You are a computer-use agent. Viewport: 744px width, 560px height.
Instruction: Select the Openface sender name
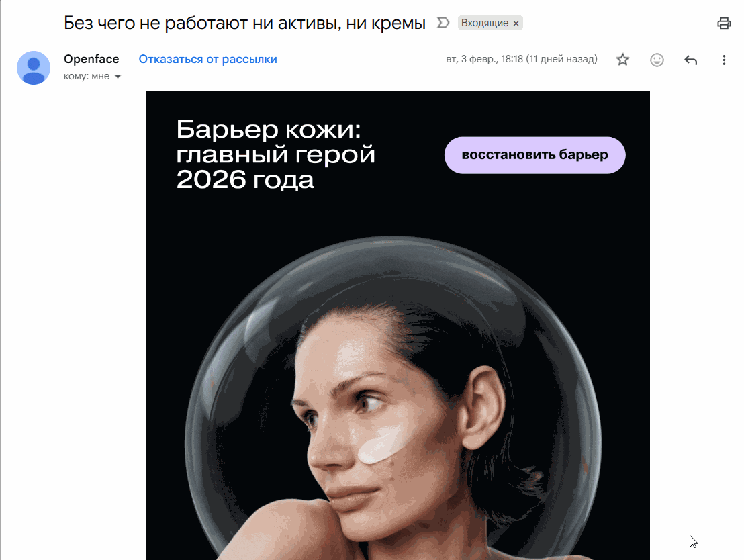[x=91, y=59]
